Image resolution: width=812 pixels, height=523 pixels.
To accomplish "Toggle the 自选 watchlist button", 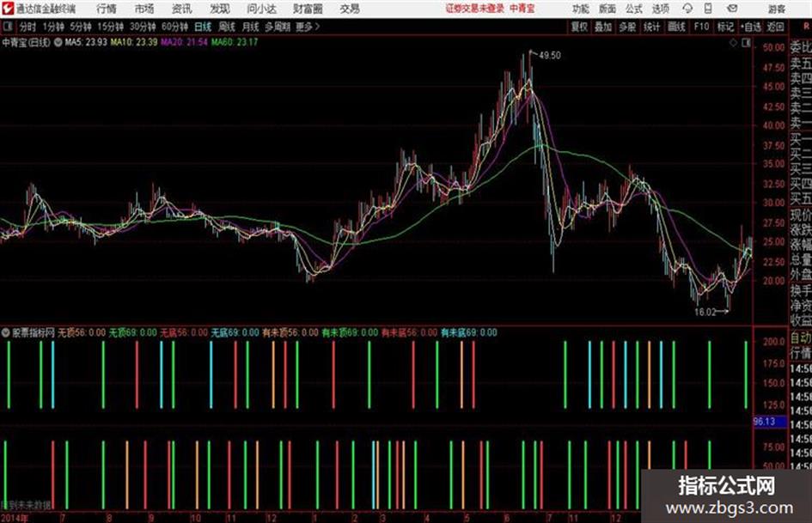I will [750, 27].
